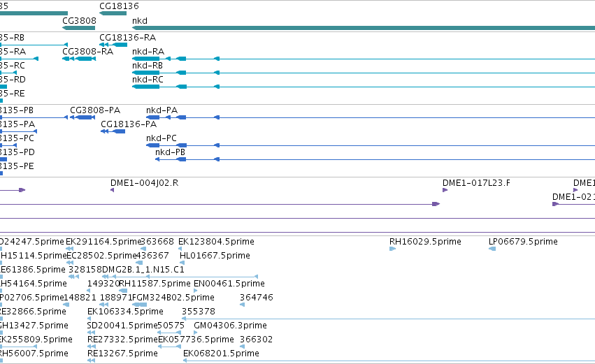Click the RE32866.5prime EST label
The width and height of the screenshot is (595, 364).
point(33,312)
